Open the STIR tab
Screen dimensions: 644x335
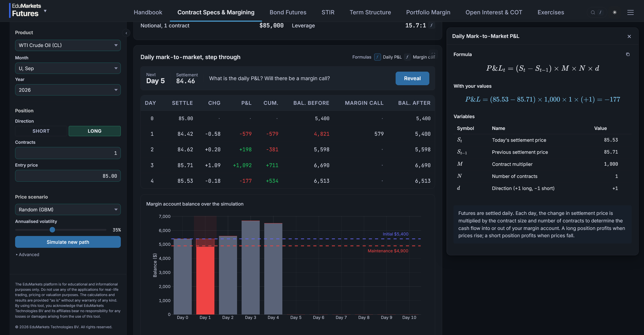[328, 12]
